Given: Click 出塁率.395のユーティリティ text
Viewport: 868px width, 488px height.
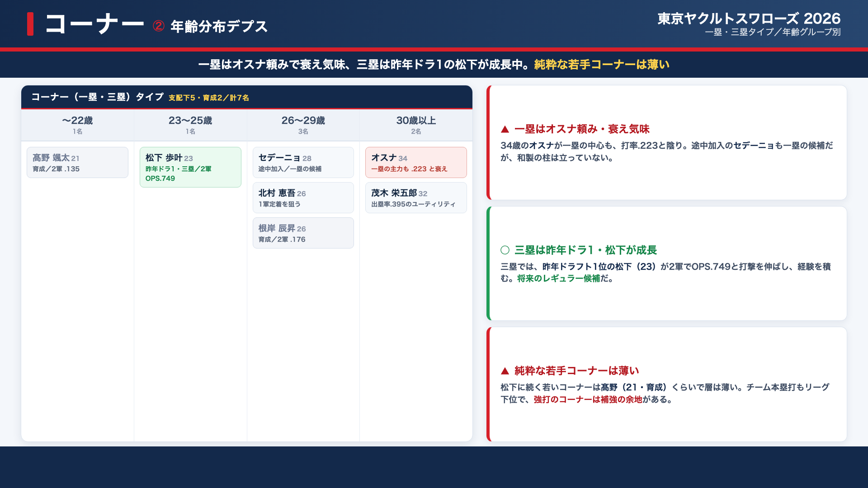Looking at the screenshot, I should (413, 204).
